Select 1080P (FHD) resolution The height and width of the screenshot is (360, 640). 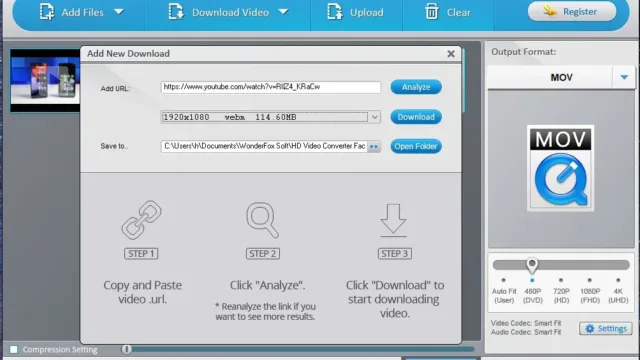click(590, 291)
